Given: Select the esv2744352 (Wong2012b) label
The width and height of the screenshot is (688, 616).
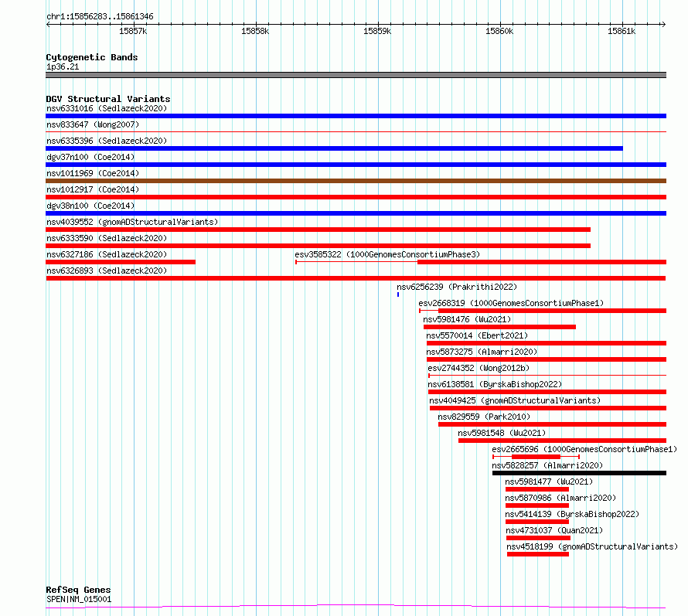Looking at the screenshot, I should [479, 368].
